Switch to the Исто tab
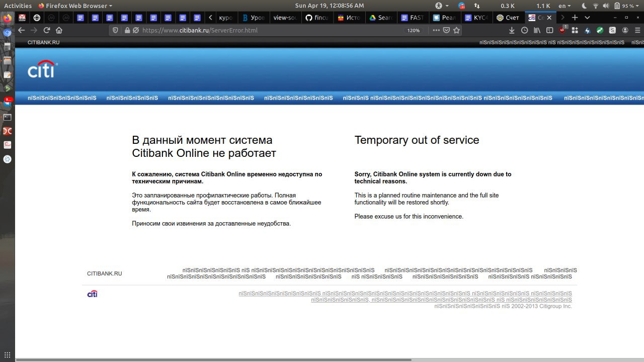 (x=349, y=17)
